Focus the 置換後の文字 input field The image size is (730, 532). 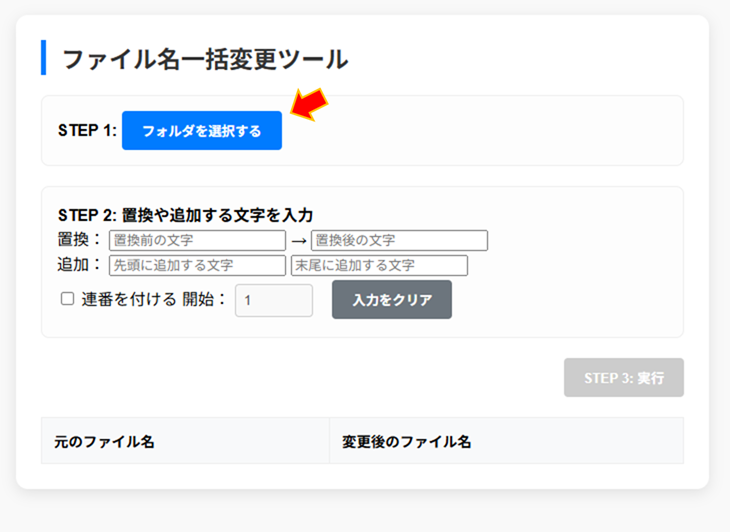(399, 241)
